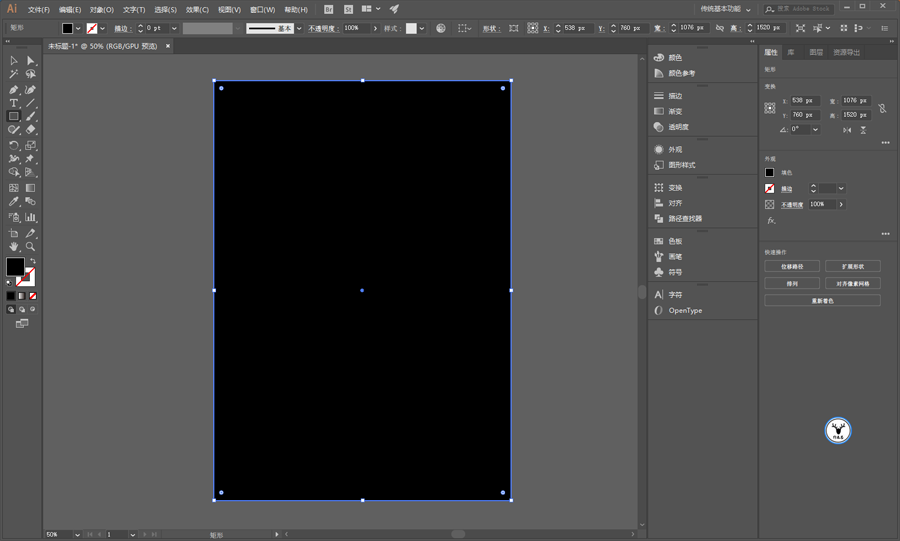
Task: Switch to the 图层 (Layers) tab
Action: coord(816,52)
